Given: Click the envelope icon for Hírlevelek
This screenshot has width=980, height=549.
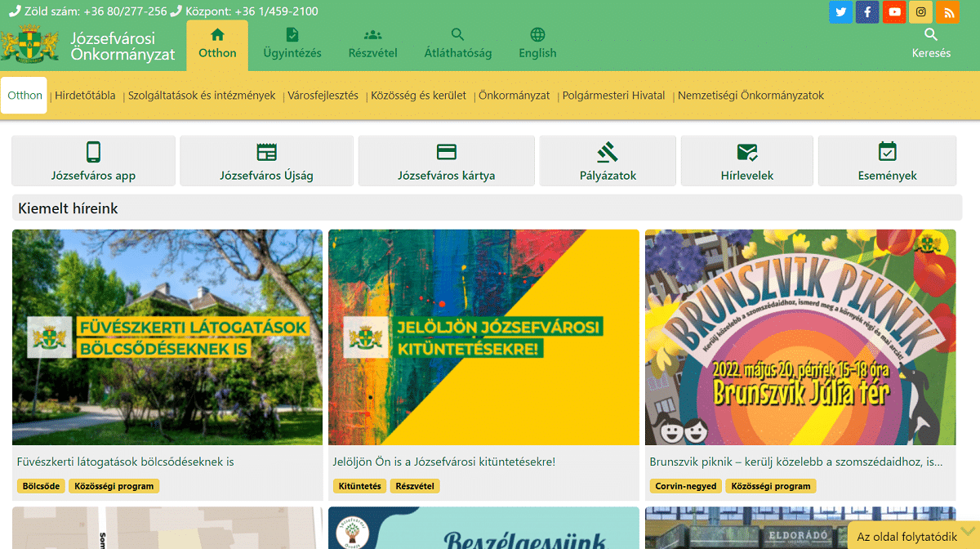Looking at the screenshot, I should [747, 152].
